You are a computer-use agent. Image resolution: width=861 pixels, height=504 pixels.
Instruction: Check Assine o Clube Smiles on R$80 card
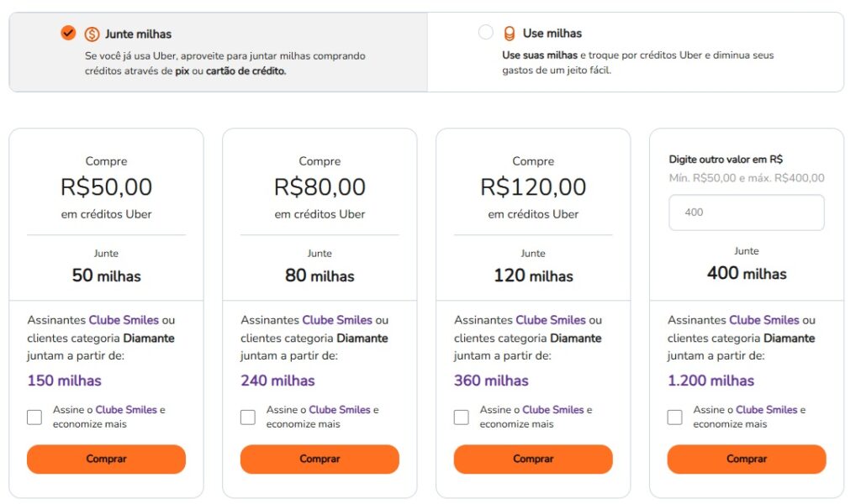[248, 417]
